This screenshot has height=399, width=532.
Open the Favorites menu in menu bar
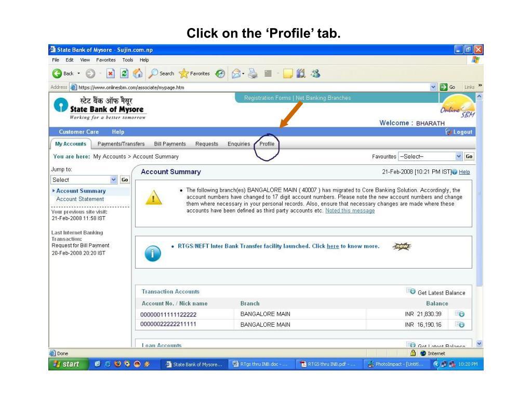coord(106,60)
